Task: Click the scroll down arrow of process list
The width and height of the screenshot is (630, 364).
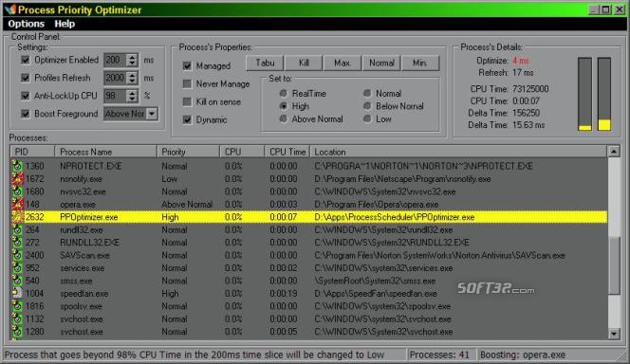Action: tap(614, 334)
